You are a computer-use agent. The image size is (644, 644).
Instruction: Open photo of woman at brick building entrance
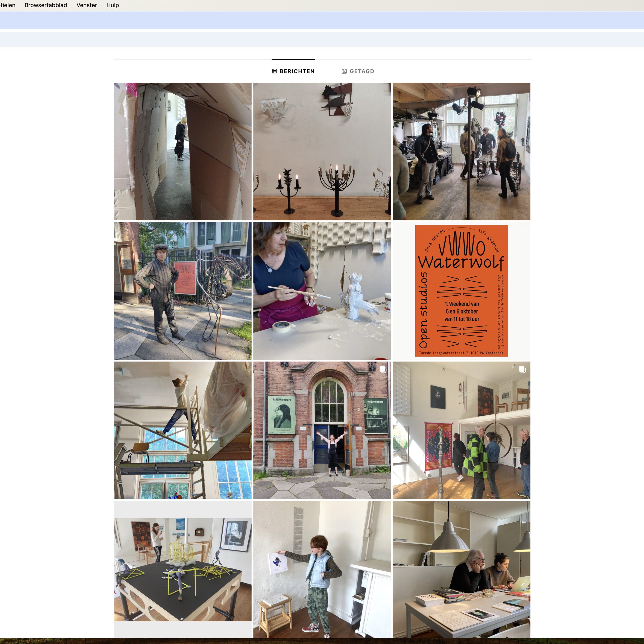(322, 430)
